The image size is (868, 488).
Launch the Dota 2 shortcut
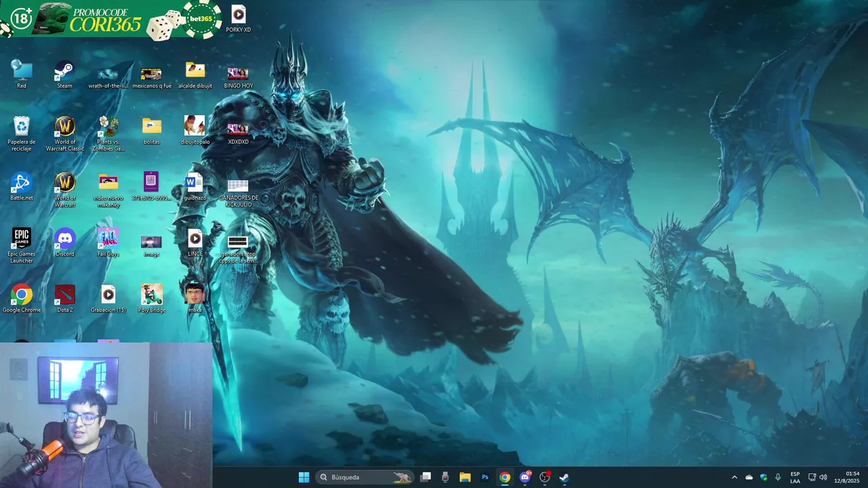tap(64, 298)
